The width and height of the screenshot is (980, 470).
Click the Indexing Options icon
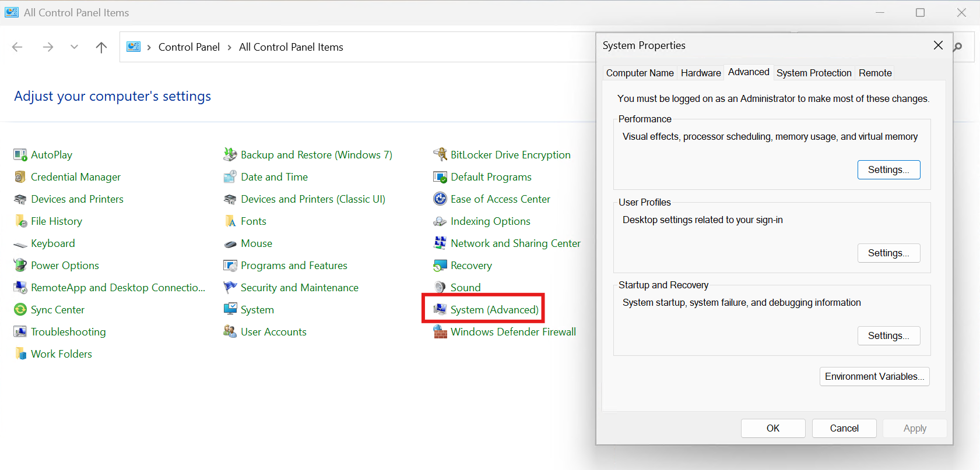[x=440, y=221]
